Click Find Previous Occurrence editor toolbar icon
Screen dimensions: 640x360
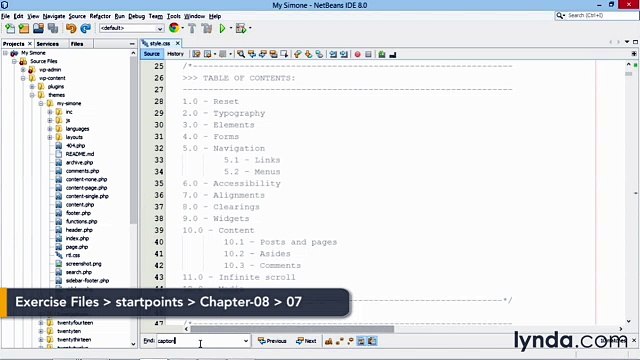(x=252, y=54)
